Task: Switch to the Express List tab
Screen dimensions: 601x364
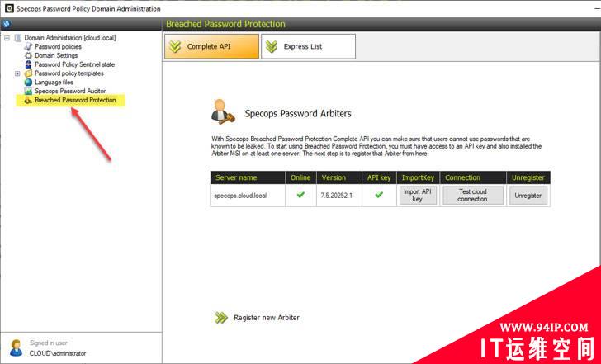Action: coord(308,46)
